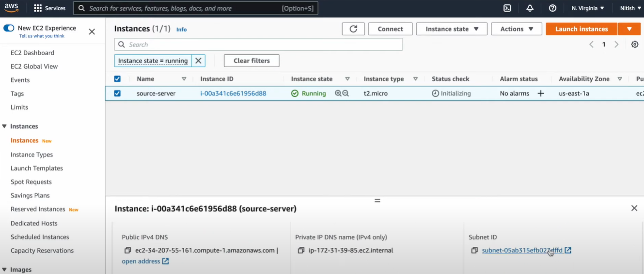Image resolution: width=644 pixels, height=274 pixels.
Task: Click the t2.micro instance type cell
Action: pyautogui.click(x=376, y=93)
